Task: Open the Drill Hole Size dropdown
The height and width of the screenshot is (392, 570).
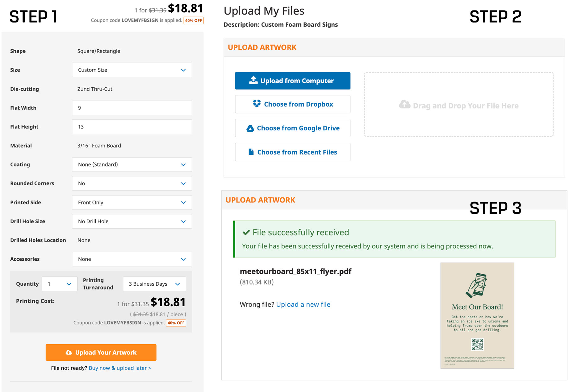Action: click(x=132, y=221)
